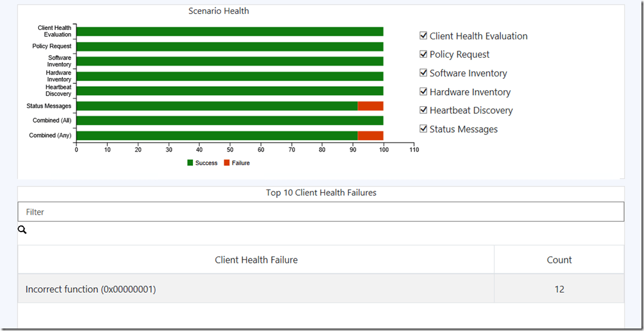Sort by the Client Health Failure column header
Viewport: 644px width, 331px height.
(x=256, y=260)
